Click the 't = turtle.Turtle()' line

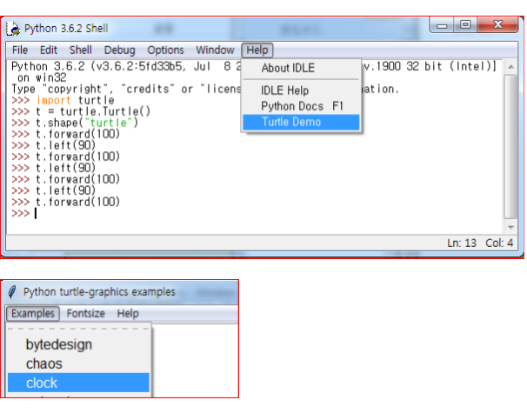coord(93,111)
